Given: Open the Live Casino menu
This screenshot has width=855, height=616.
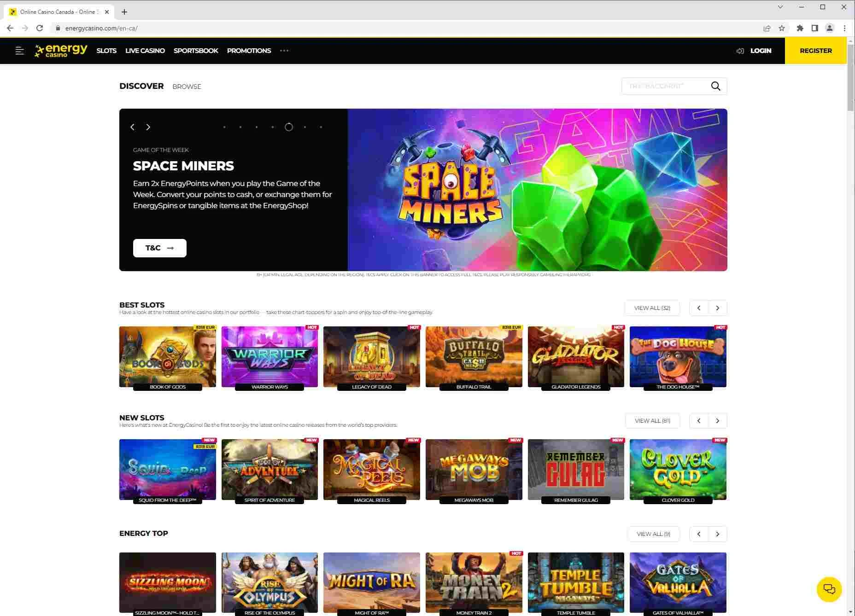Looking at the screenshot, I should 145,51.
